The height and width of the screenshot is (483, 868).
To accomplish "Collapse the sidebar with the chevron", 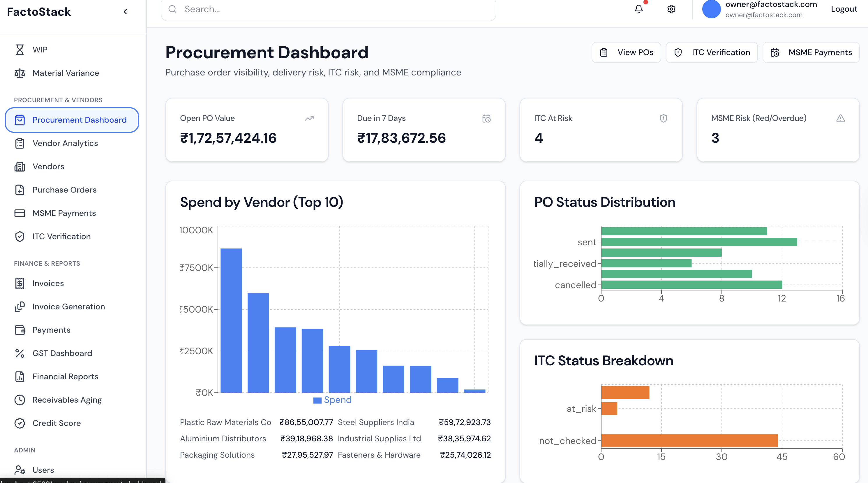I will (125, 11).
